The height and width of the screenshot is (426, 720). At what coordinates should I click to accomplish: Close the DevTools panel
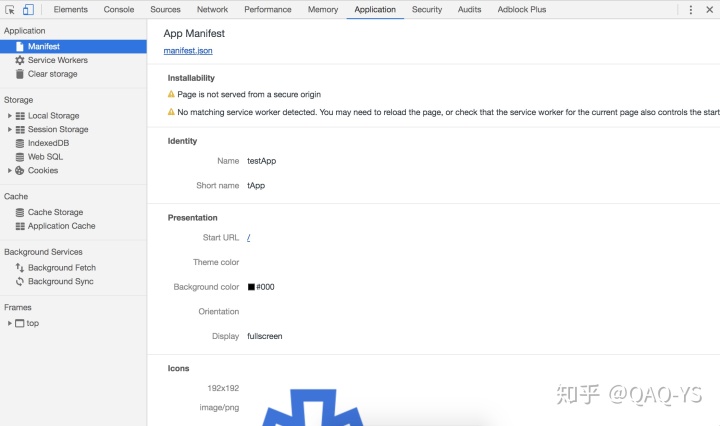pyautogui.click(x=709, y=10)
